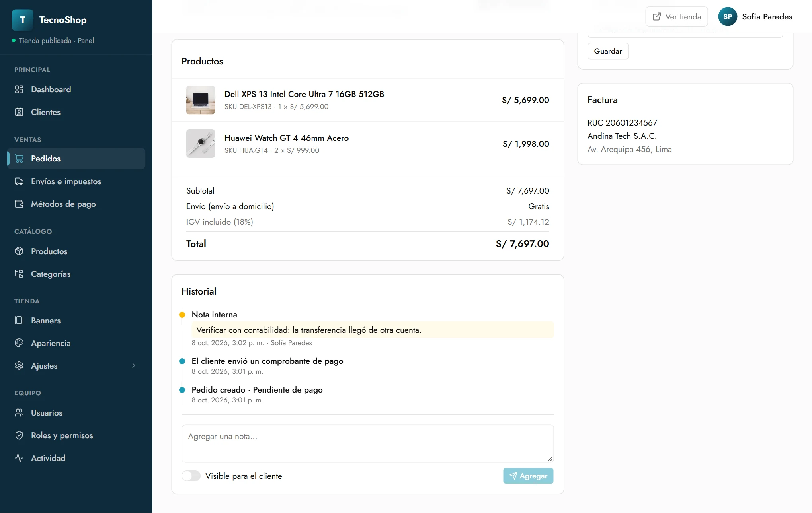Open Usuarios section in sidebar
The image size is (812, 513).
click(76, 413)
